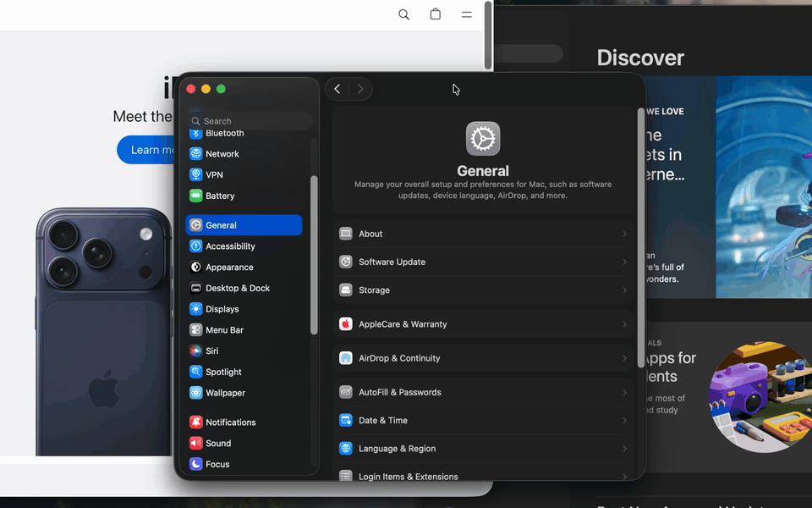This screenshot has width=812, height=508.
Task: Select General text in the sidebar
Action: [221, 225]
